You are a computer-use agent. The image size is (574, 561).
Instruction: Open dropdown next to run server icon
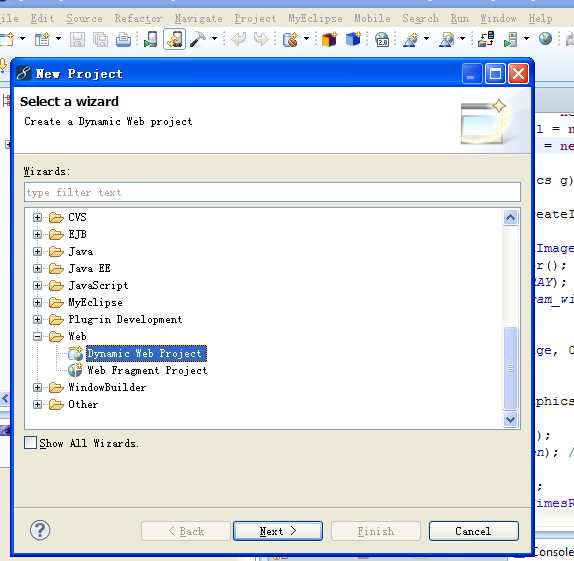click(526, 38)
